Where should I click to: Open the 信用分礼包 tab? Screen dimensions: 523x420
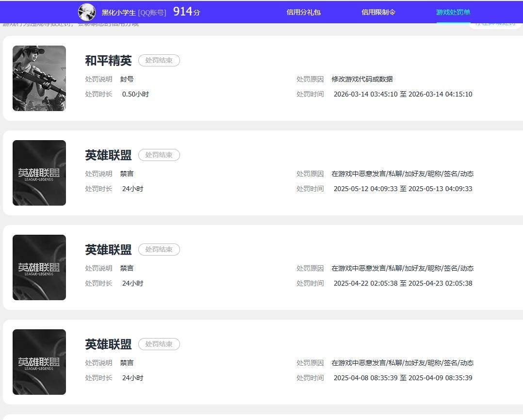pos(304,12)
